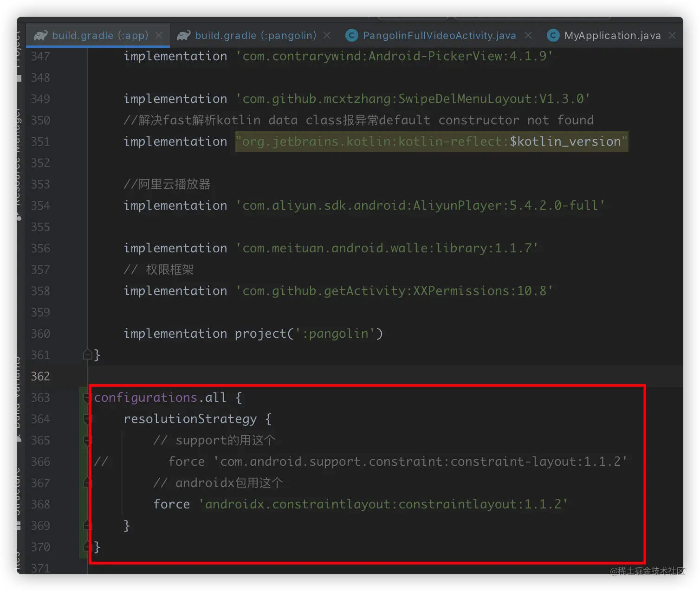
Task: Click the 'androidx包用这个' comment
Action: click(x=218, y=483)
